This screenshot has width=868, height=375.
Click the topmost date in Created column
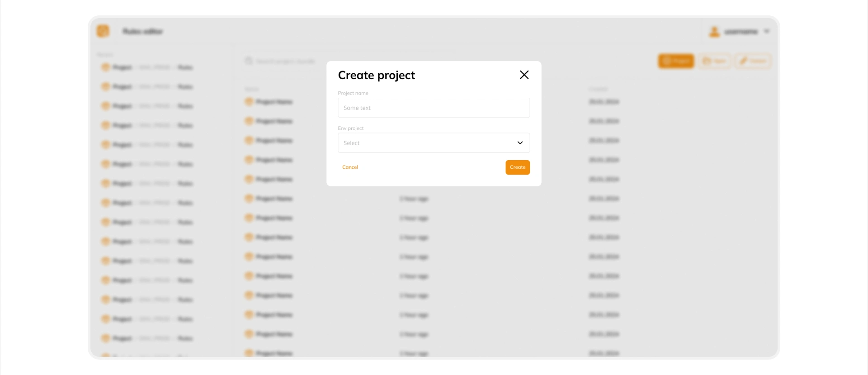(x=604, y=102)
